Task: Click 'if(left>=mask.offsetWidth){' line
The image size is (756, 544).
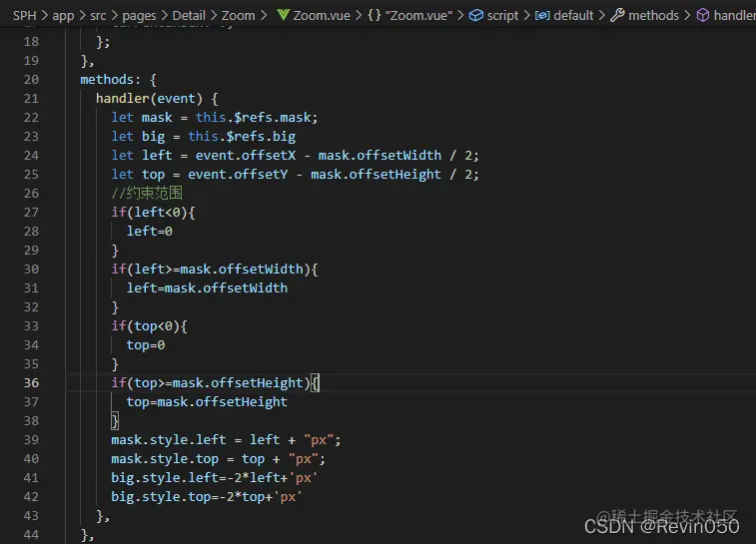Action: [x=215, y=269]
